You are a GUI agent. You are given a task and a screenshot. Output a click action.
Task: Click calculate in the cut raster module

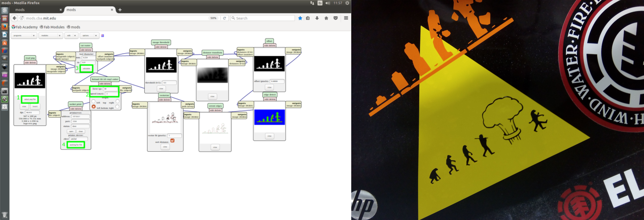tap(87, 68)
